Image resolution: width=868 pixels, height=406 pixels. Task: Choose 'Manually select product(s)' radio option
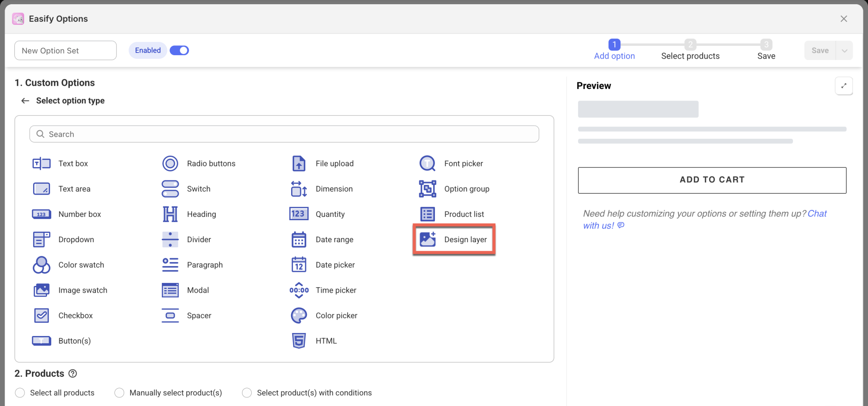[120, 393]
